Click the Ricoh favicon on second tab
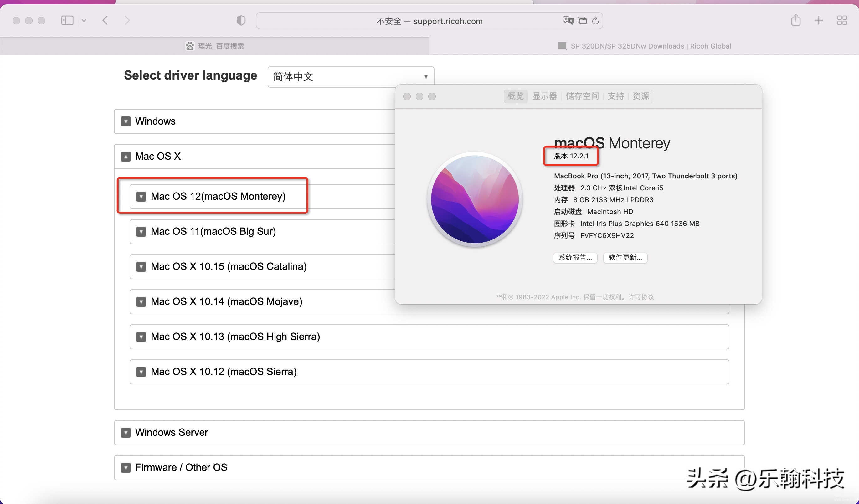Screen dimensions: 859x504 tap(563, 46)
